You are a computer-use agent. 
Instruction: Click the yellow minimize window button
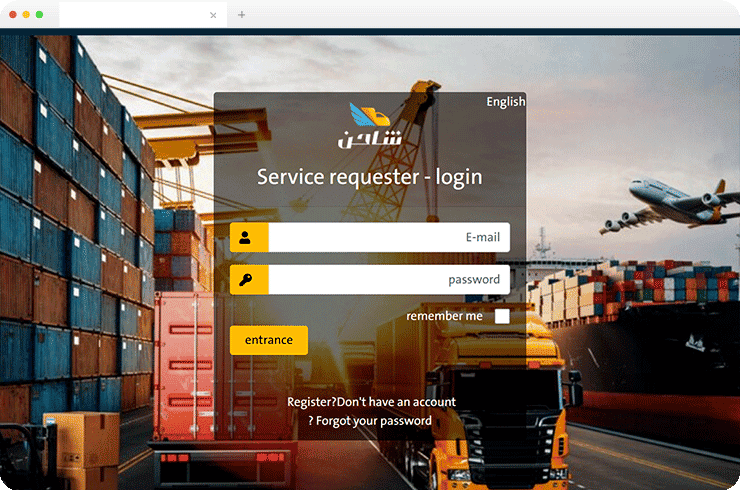tap(26, 15)
